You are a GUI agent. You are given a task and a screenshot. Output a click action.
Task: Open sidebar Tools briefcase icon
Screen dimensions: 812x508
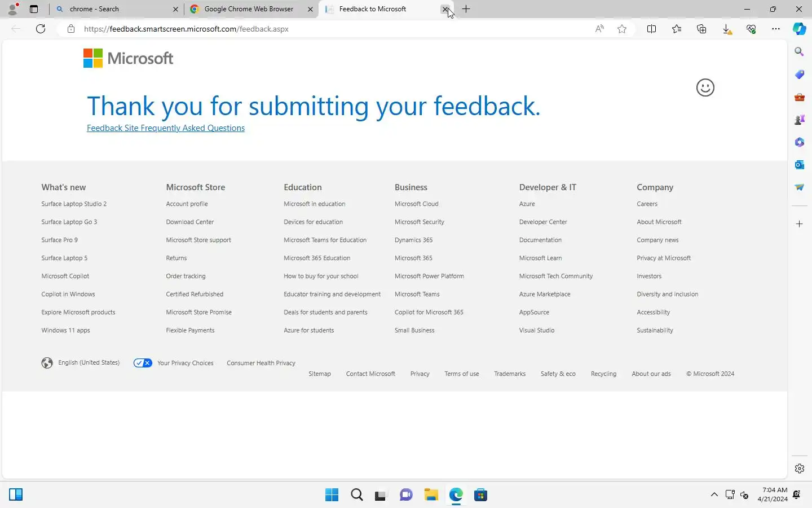click(799, 97)
